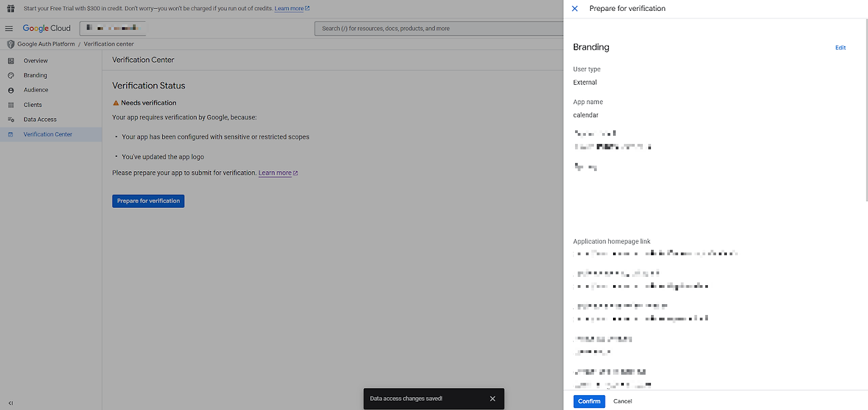This screenshot has height=410, width=868.
Task: Click the Verification Center sidebar icon
Action: click(11, 134)
